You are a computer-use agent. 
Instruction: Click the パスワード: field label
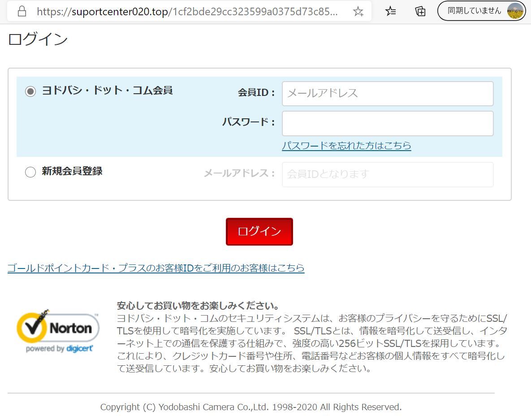248,122
